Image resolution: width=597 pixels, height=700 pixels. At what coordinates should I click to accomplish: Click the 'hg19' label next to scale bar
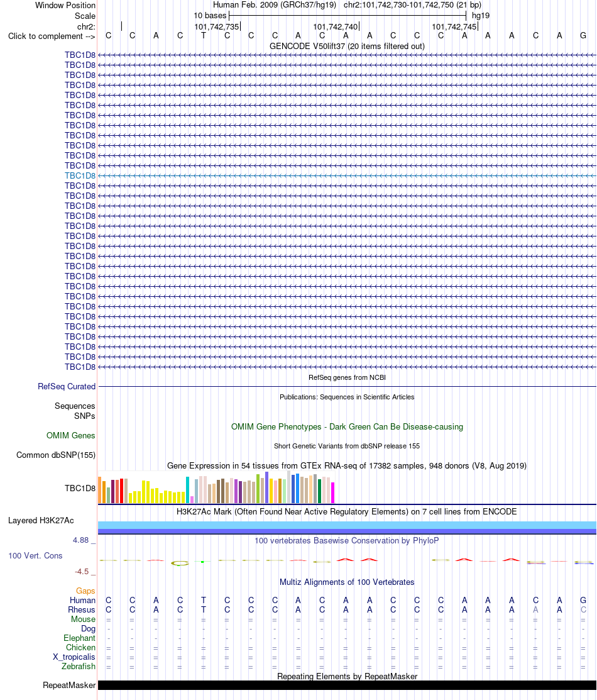[481, 16]
